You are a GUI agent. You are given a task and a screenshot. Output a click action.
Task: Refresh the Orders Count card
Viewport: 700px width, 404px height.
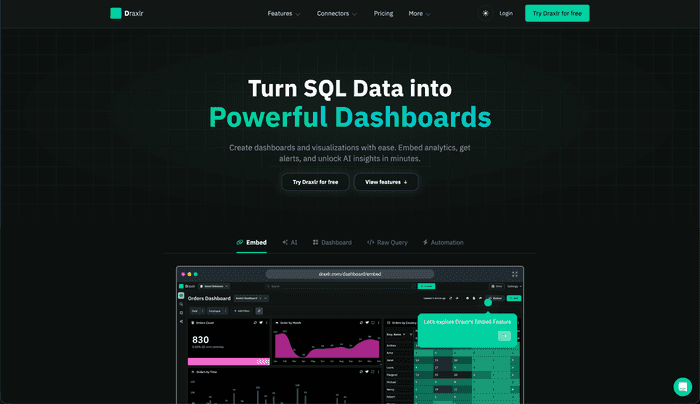[x=255, y=323]
